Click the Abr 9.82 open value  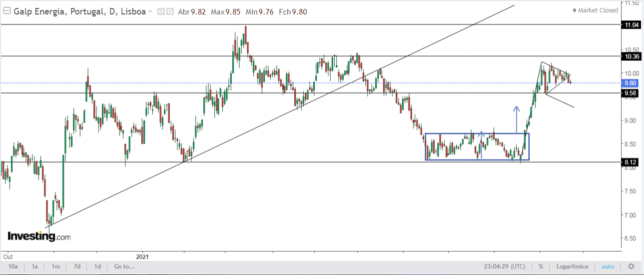[191, 11]
